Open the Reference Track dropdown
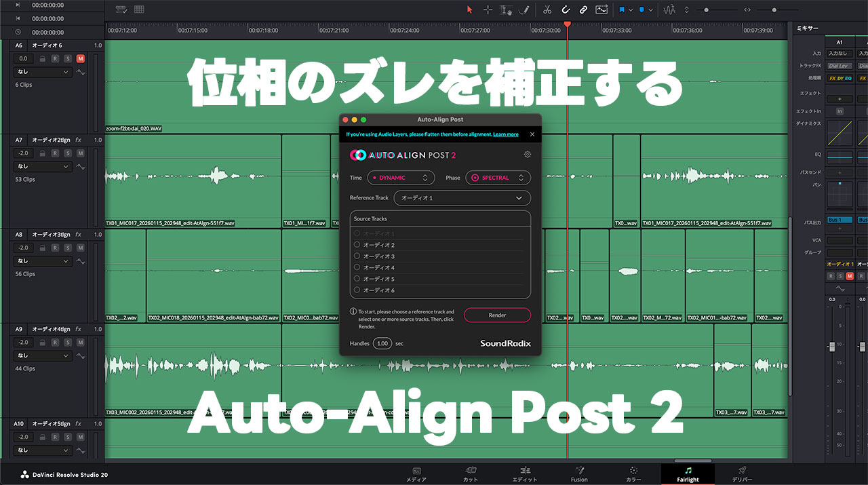The image size is (868, 485). coord(462,197)
